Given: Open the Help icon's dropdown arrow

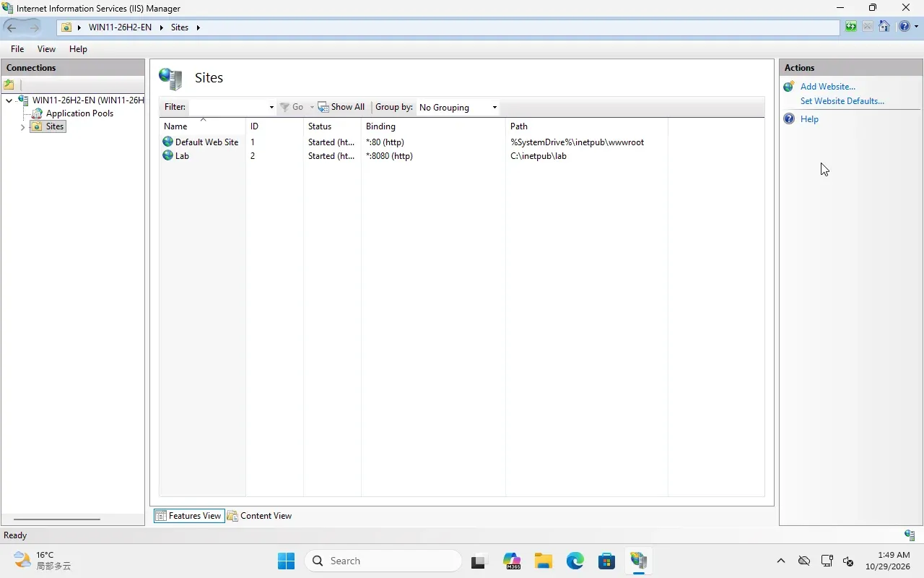Looking at the screenshot, I should point(916,27).
